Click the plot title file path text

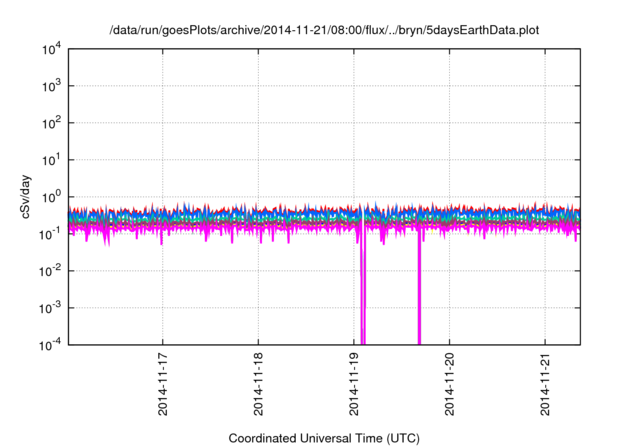coord(324,30)
